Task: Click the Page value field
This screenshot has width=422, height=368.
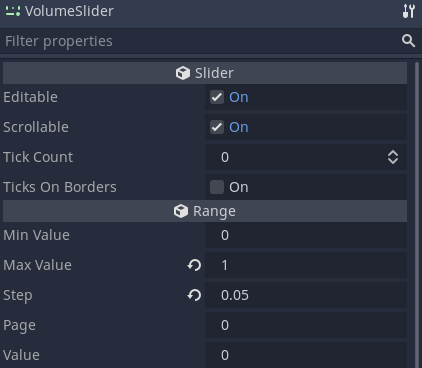Action: point(306,325)
